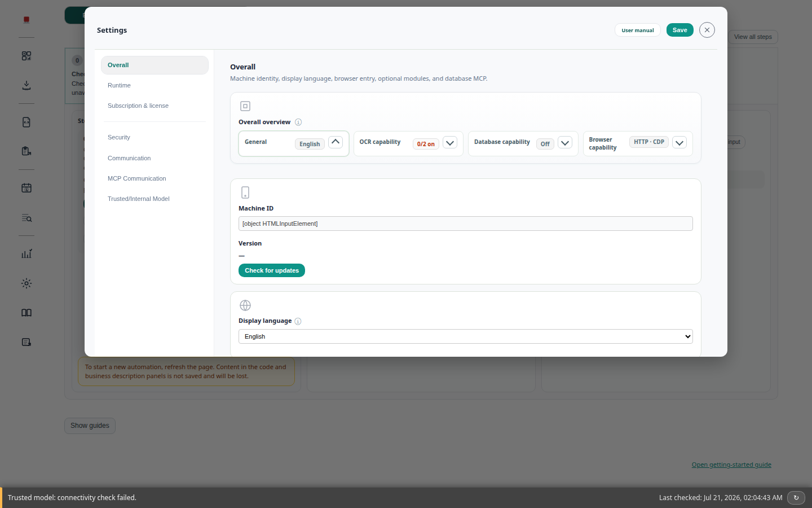812x508 pixels.
Task: Click the HTTP · CDP browser badge
Action: (x=649, y=142)
